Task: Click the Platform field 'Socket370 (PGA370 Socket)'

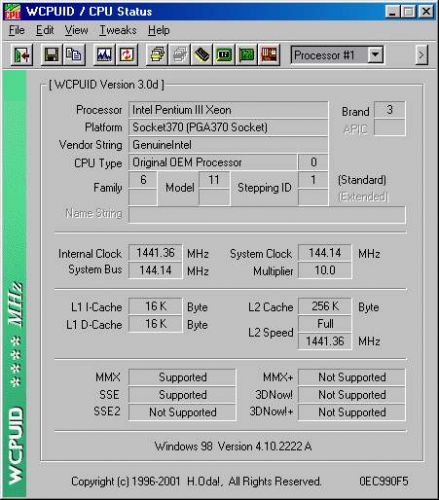Action: coord(228,127)
